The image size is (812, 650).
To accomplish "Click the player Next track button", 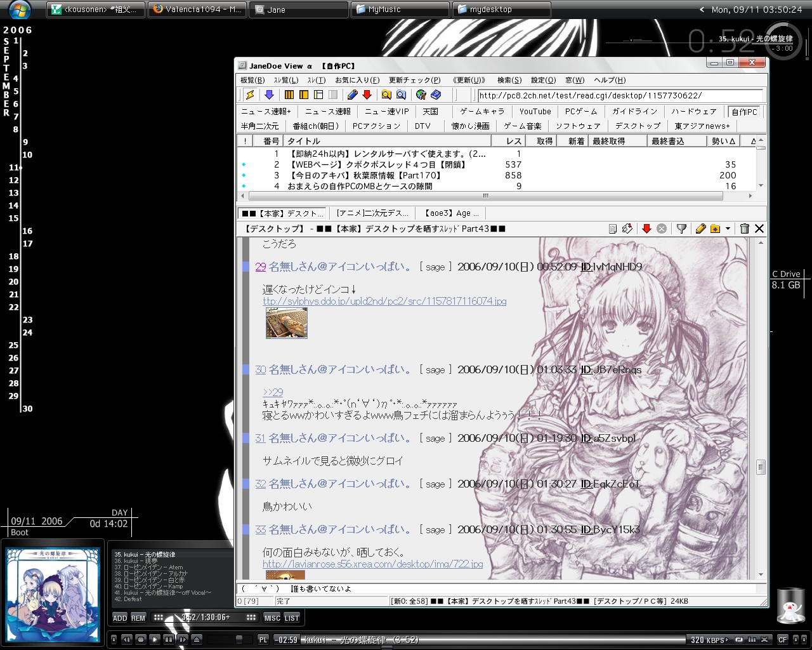I will coord(182,639).
